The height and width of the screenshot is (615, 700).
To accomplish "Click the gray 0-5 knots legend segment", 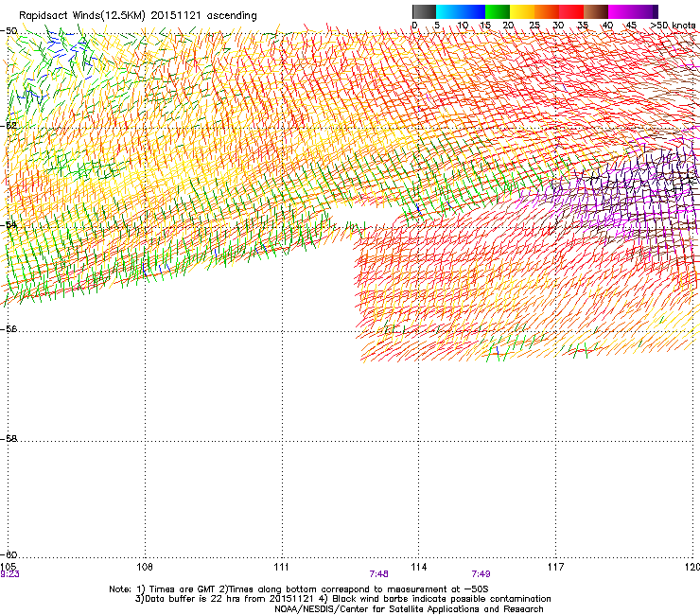I will pyautogui.click(x=424, y=11).
